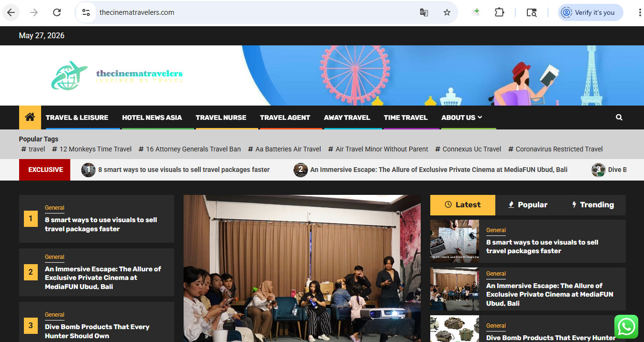Open the Hotel News Asia menu item
Viewport: 644px width, 342px height.
click(152, 118)
